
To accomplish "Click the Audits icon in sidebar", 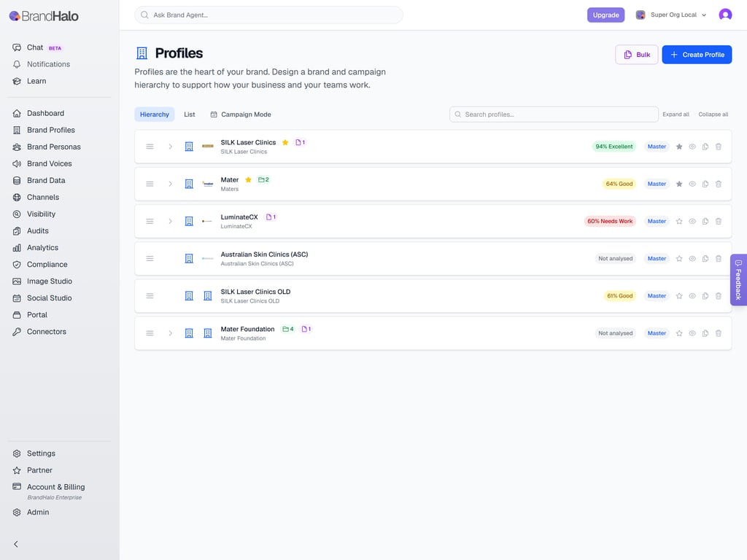I will [17, 231].
